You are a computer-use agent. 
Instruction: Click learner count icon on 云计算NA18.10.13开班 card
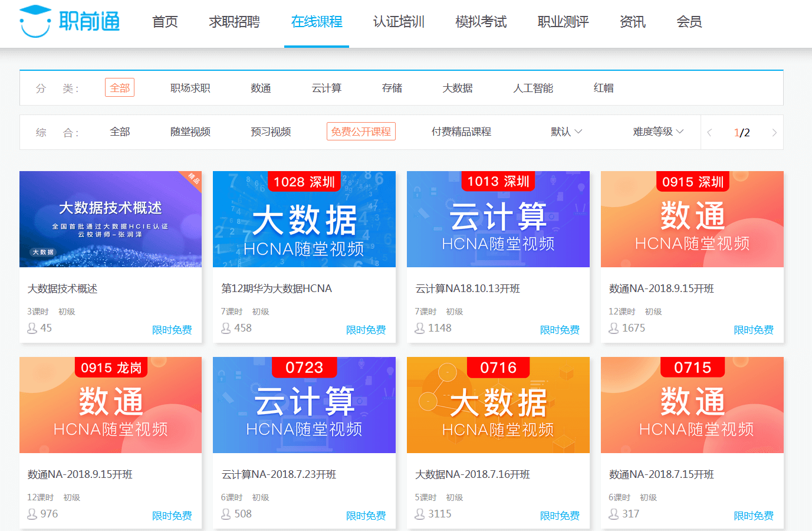(420, 328)
